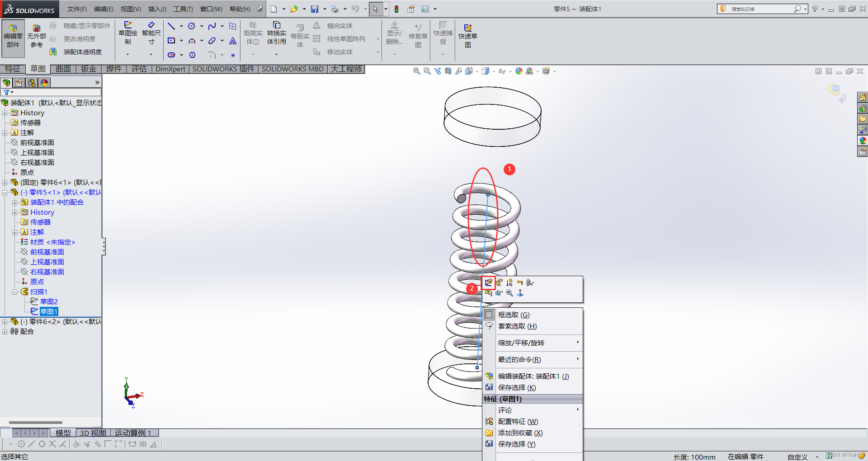
Task: Open the 文件(F) menu
Action: click(77, 9)
